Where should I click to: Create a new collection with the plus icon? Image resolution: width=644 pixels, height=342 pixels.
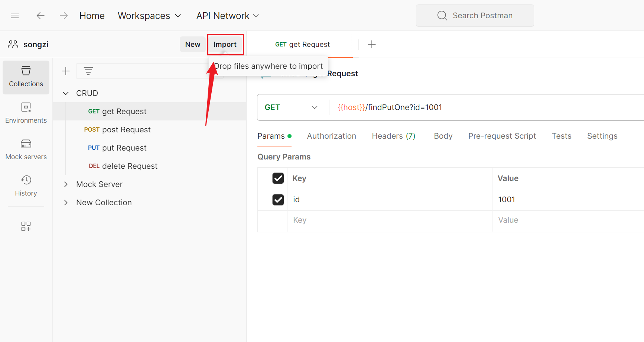click(x=66, y=71)
